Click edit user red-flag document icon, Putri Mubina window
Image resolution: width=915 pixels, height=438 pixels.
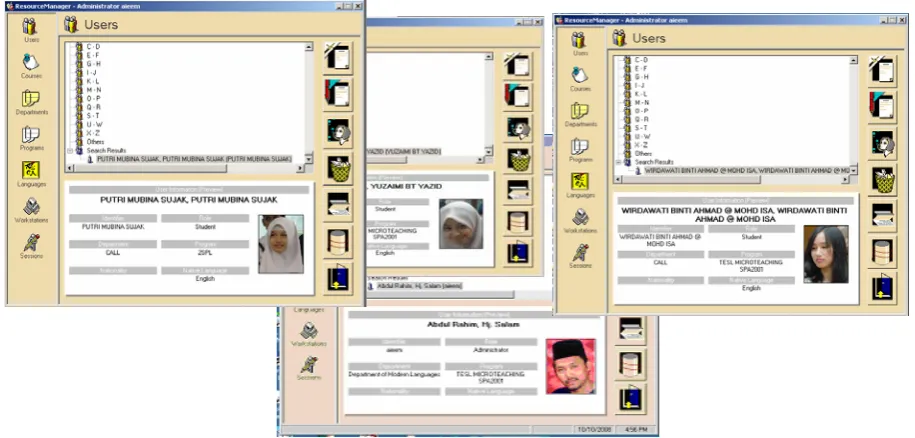coord(338,93)
